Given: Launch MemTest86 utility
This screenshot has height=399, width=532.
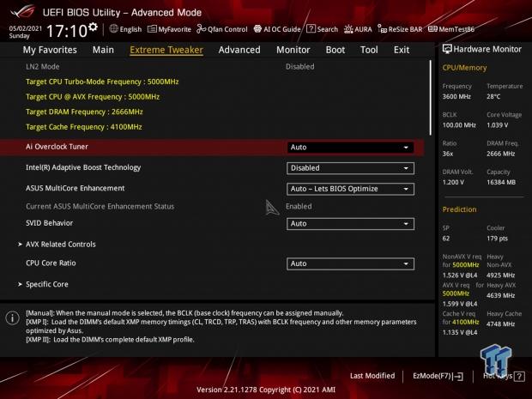Looking at the screenshot, I should click(x=450, y=29).
